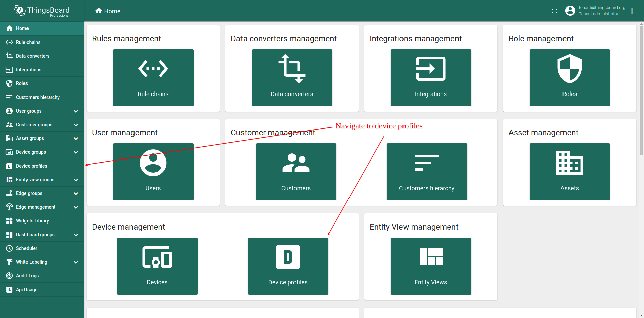The width and height of the screenshot is (644, 318).
Task: Open the Devices tile
Action: 157,266
